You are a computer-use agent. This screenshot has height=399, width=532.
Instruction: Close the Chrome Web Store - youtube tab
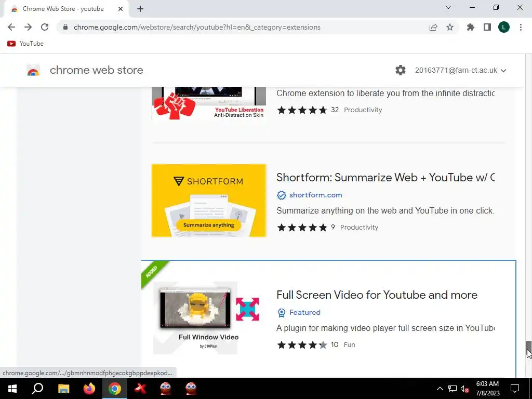click(x=121, y=9)
